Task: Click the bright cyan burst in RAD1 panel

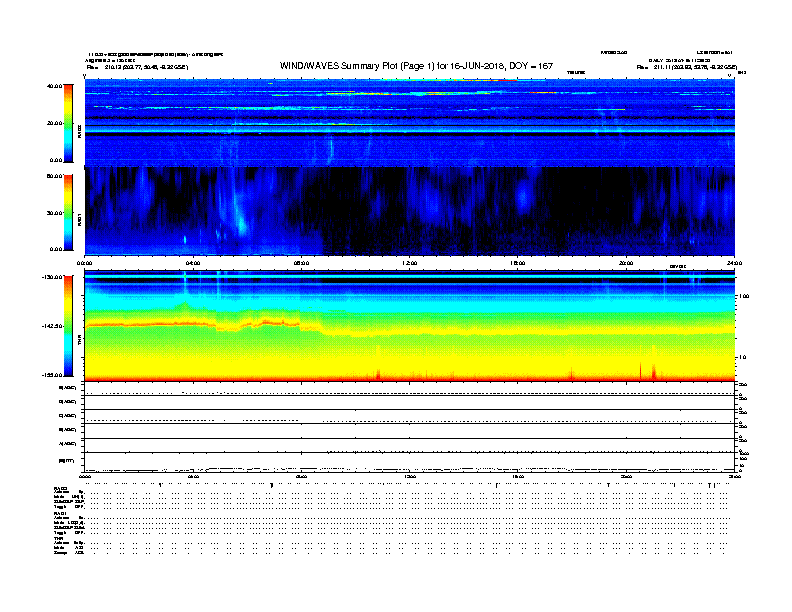Action: 242,223
